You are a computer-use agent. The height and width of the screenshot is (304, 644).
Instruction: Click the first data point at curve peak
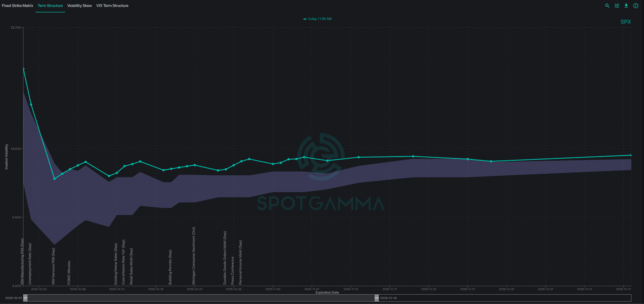point(23,69)
